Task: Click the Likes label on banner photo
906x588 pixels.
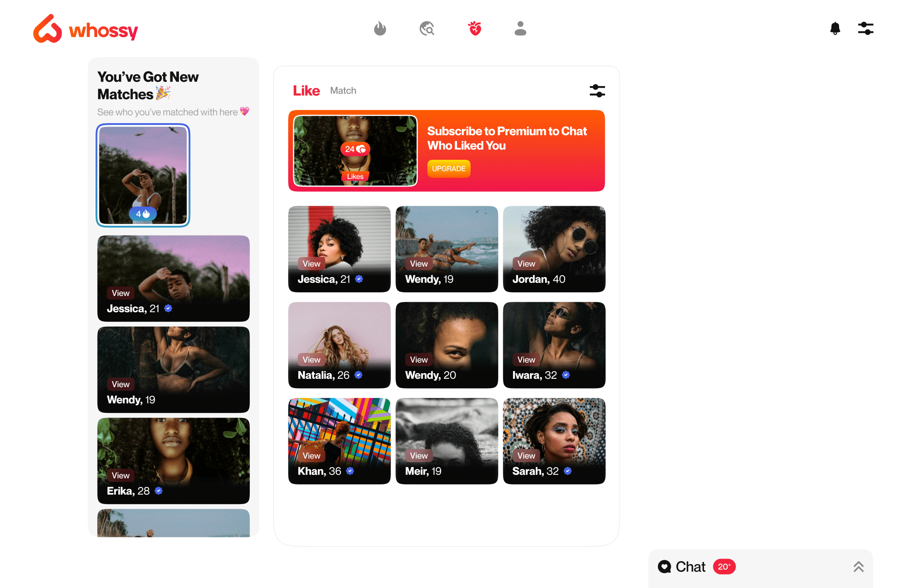Action: (x=355, y=176)
